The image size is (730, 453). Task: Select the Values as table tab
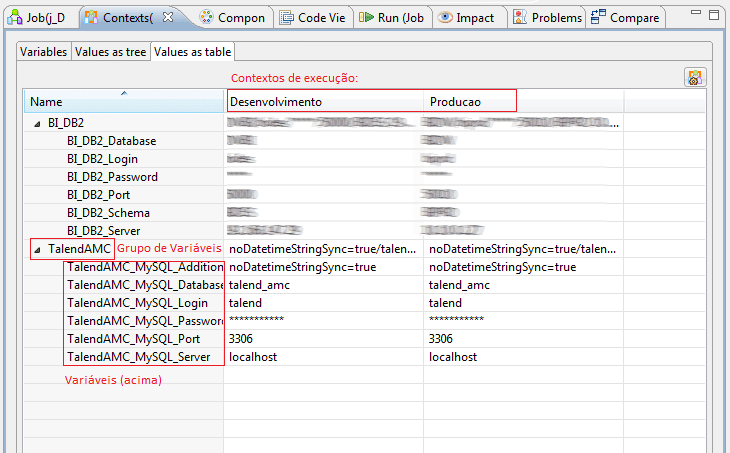pos(192,52)
